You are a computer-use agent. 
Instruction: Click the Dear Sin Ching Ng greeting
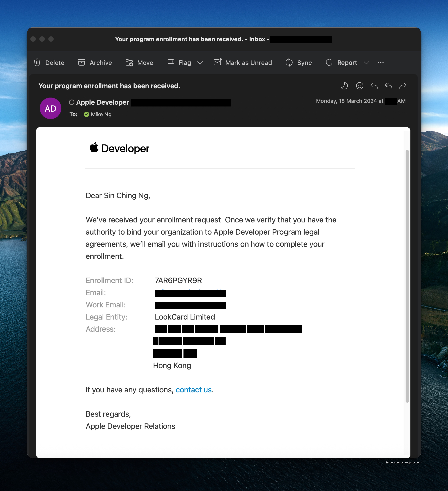(x=118, y=196)
